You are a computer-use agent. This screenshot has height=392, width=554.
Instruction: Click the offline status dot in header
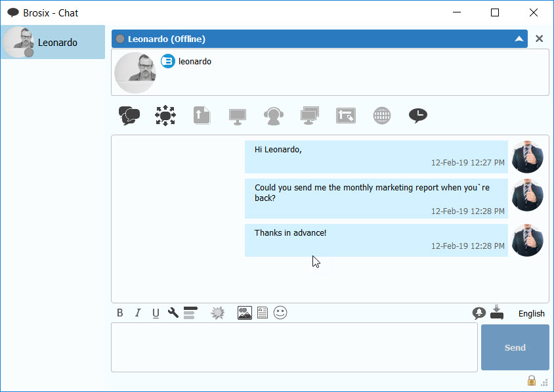tap(120, 39)
